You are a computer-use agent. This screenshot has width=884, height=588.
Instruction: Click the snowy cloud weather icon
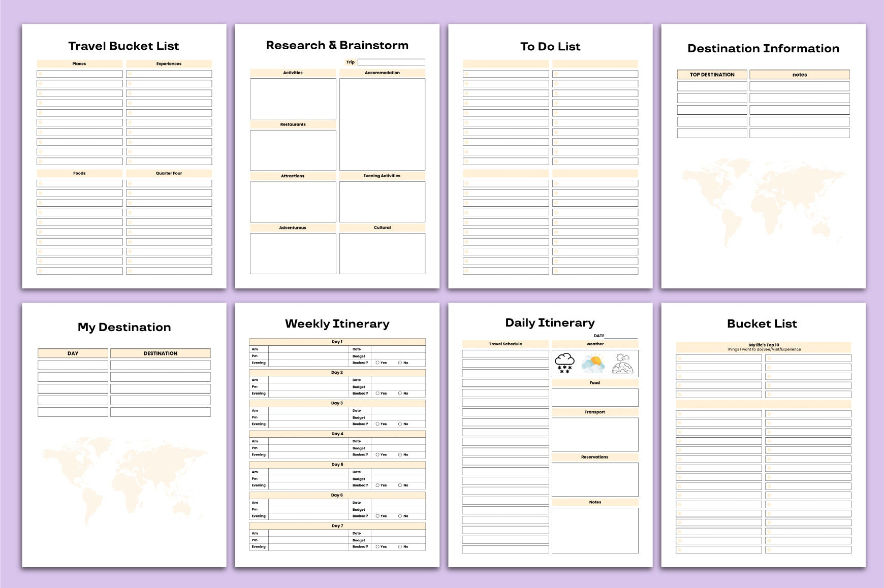(564, 364)
